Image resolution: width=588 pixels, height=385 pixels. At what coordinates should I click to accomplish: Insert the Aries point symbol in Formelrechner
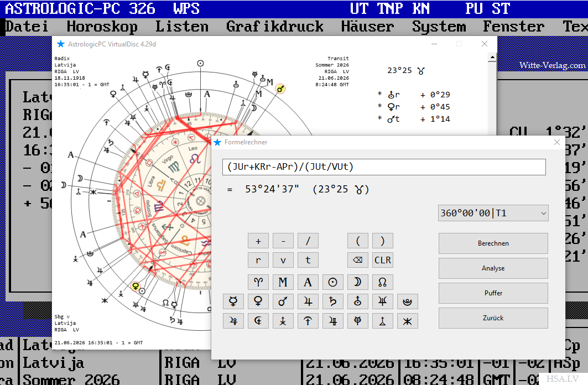(x=258, y=282)
